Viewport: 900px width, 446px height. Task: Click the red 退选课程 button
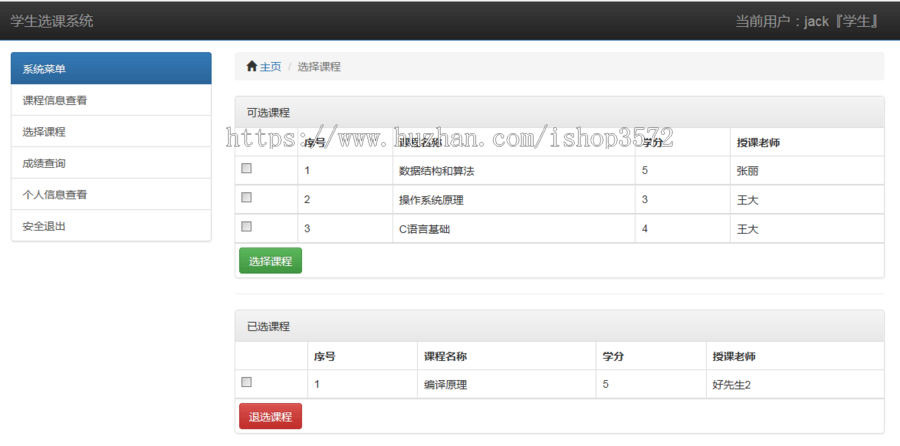[270, 416]
